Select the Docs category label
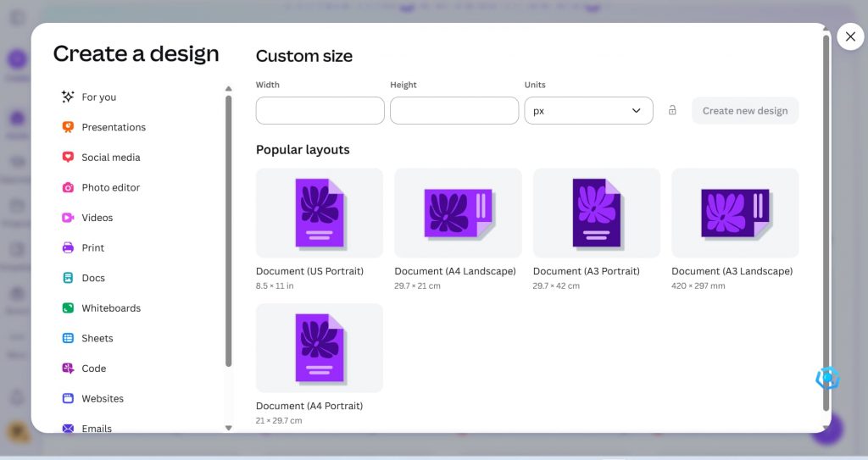This screenshot has width=868, height=460. click(x=93, y=278)
